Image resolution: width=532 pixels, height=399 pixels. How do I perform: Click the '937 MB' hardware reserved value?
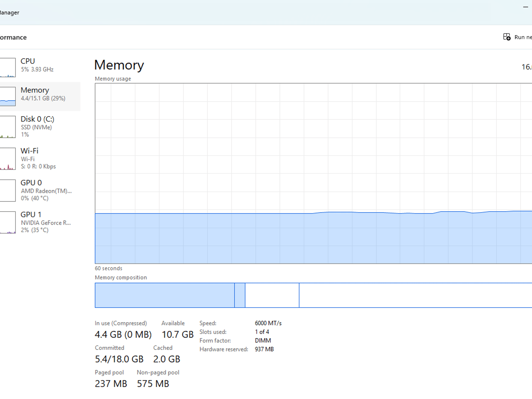point(264,349)
